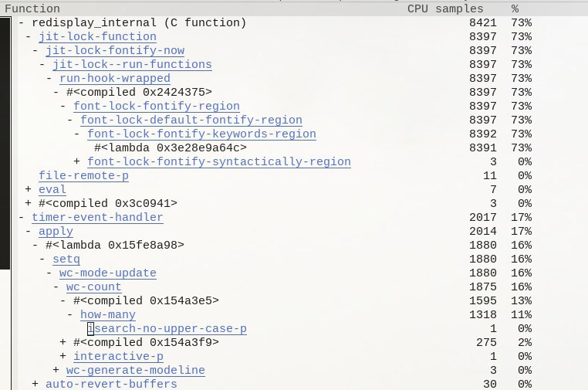Collapse the how-many entry
This screenshot has width=588, height=390.
click(69, 314)
